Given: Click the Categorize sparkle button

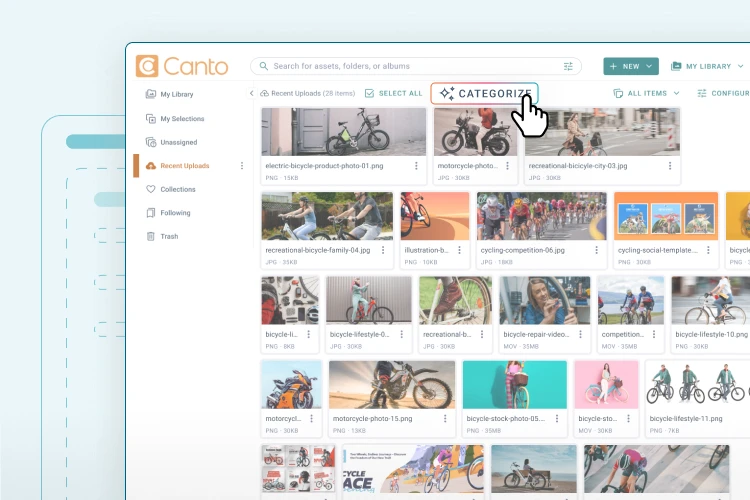Looking at the screenshot, I should (x=484, y=93).
